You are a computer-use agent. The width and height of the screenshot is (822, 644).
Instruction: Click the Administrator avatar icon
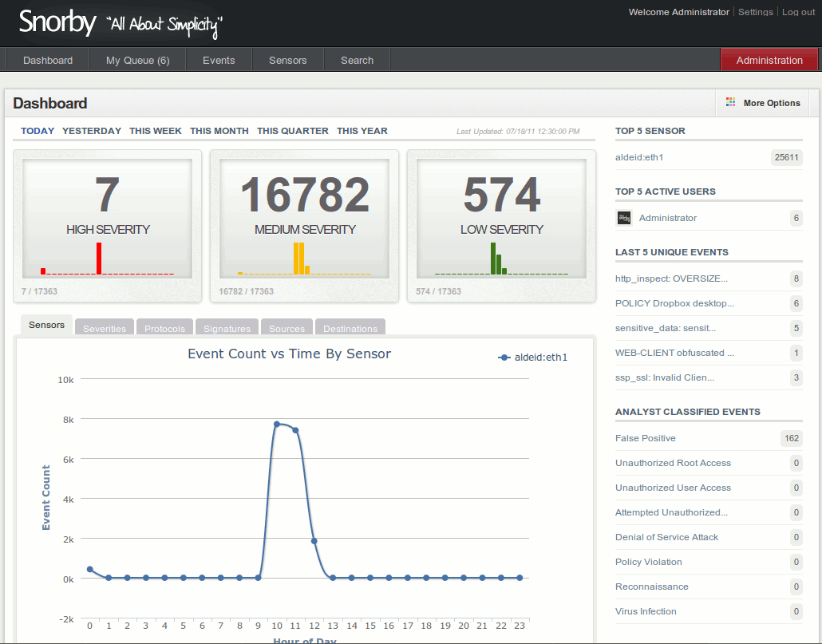(624, 218)
